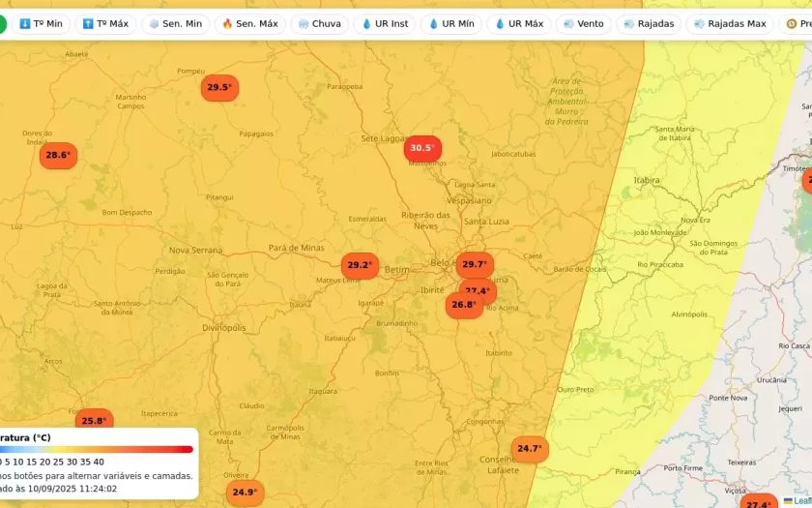This screenshot has width=812, height=508.
Task: Switch to Tº Máx layer
Action: click(x=105, y=23)
